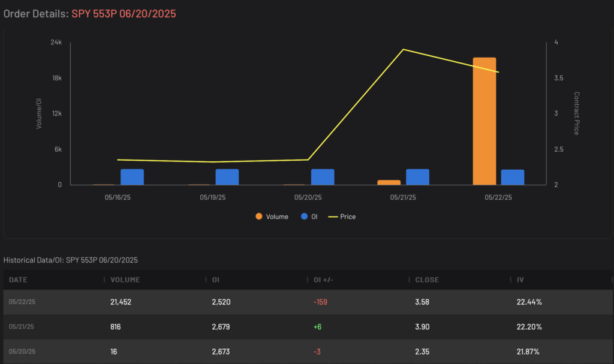
Task: Select the 05/22/25 date cell in table
Action: point(22,302)
